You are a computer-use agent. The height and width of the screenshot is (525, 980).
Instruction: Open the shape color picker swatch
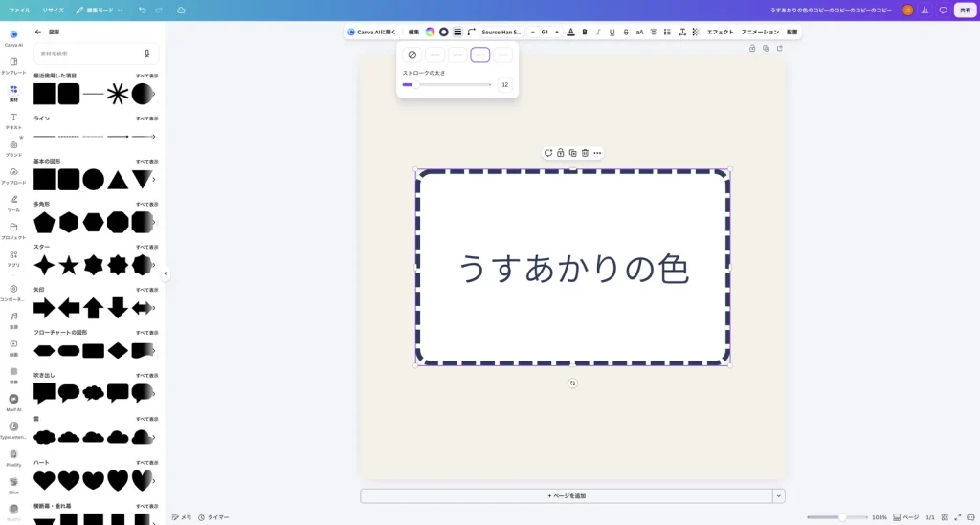click(x=430, y=32)
